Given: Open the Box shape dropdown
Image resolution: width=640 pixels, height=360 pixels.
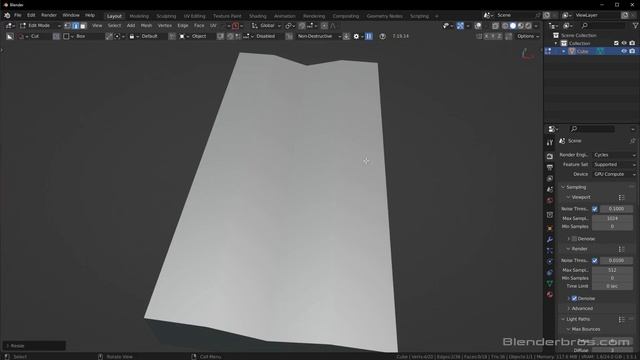Looking at the screenshot, I should (82, 36).
